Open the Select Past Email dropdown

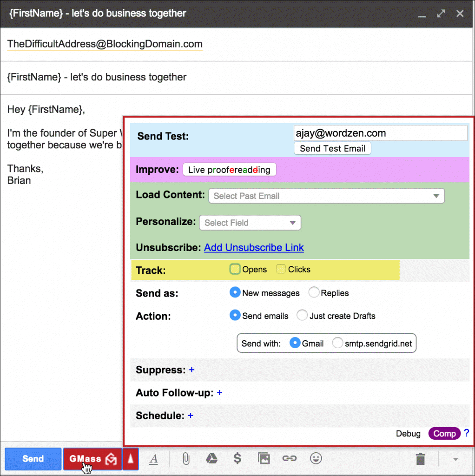point(326,196)
